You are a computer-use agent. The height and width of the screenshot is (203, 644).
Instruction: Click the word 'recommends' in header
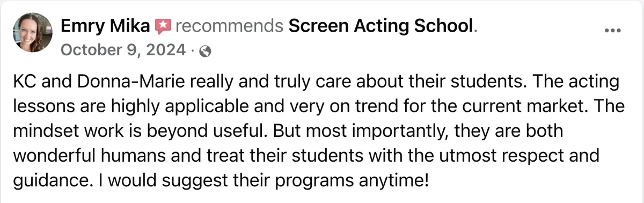click(229, 25)
